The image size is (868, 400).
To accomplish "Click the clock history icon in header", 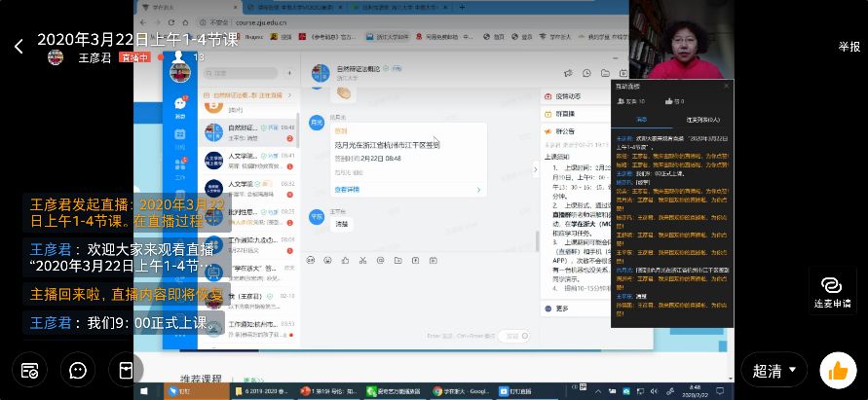I will tap(586, 73).
